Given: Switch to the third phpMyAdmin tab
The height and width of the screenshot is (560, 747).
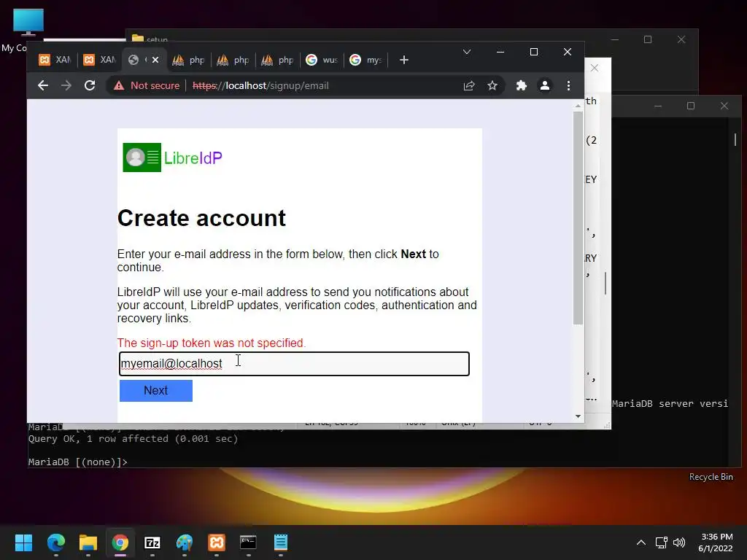Looking at the screenshot, I should [x=278, y=60].
